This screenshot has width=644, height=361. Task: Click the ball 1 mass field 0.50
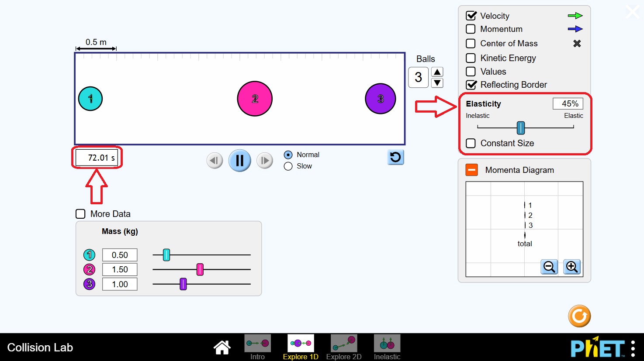120,255
